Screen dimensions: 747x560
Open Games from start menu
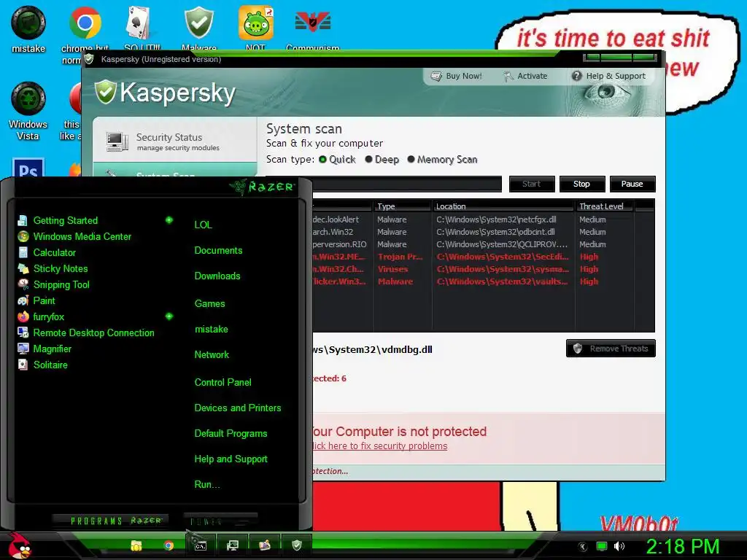[x=209, y=303]
